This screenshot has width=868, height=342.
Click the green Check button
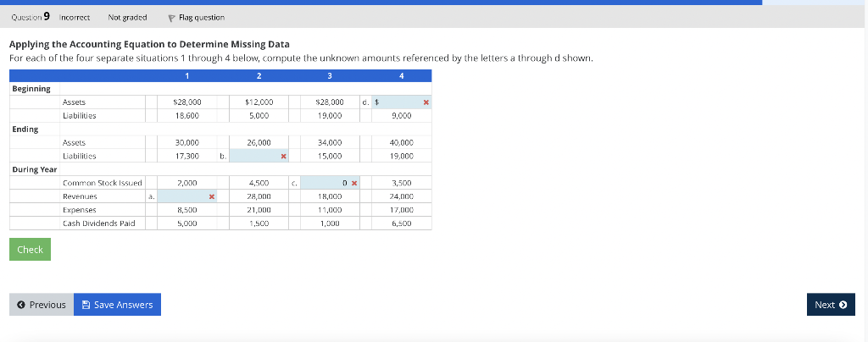click(x=30, y=249)
